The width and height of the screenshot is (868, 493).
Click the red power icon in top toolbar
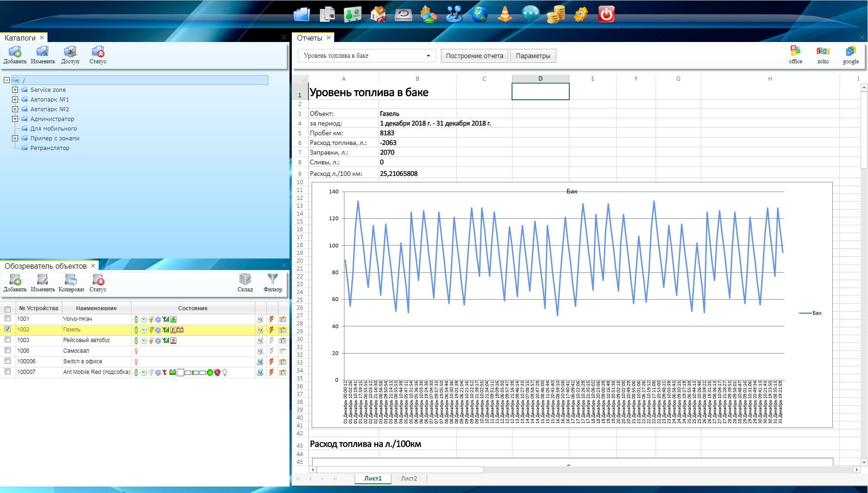606,14
